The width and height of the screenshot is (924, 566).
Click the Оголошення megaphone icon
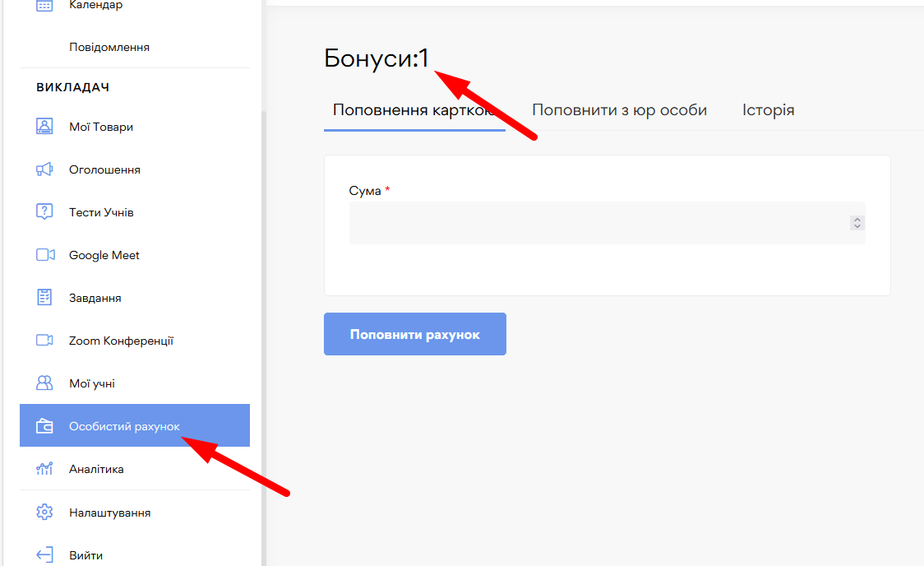44,169
